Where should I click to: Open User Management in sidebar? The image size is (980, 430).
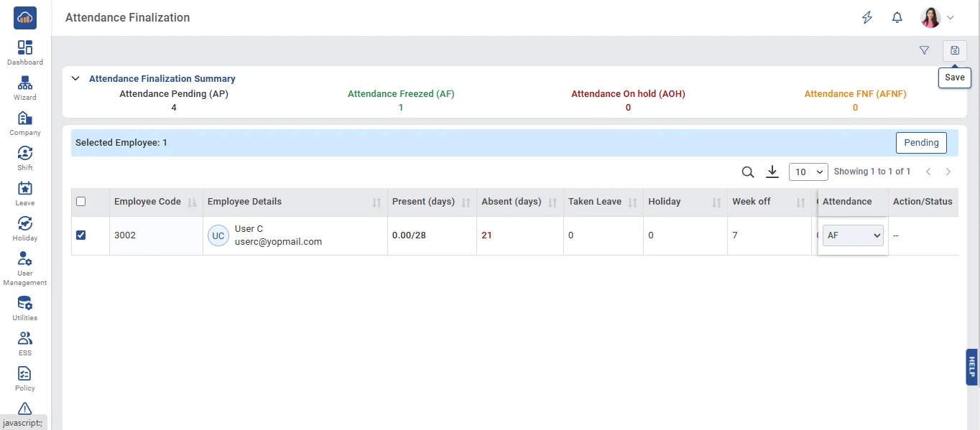(25, 268)
